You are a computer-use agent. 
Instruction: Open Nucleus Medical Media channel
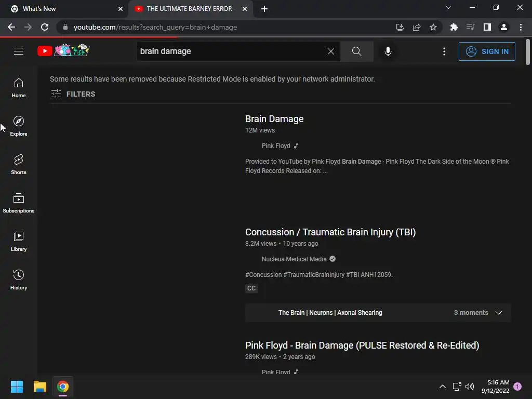294,259
